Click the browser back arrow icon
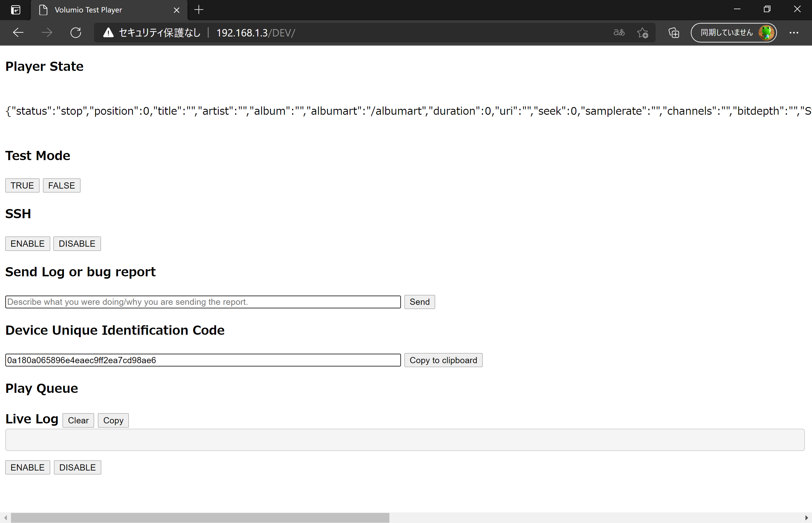This screenshot has width=812, height=523. tap(18, 33)
